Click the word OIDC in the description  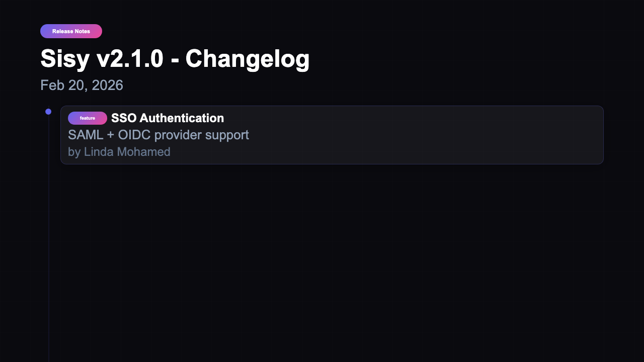(134, 135)
